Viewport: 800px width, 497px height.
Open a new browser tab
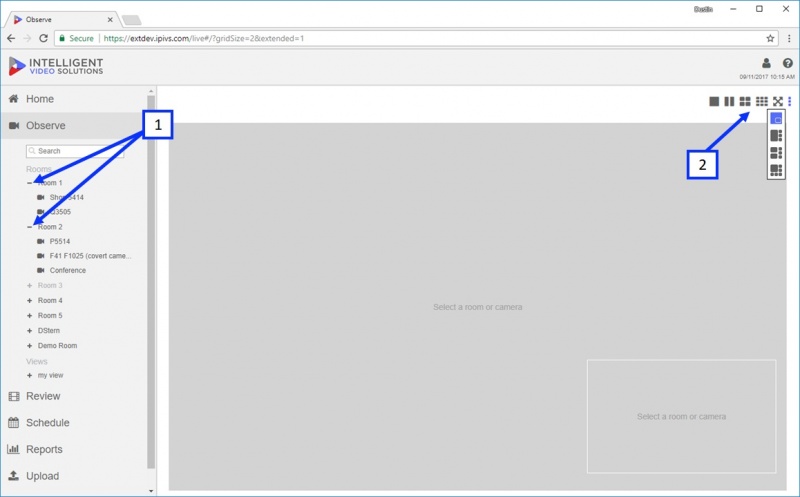(132, 20)
